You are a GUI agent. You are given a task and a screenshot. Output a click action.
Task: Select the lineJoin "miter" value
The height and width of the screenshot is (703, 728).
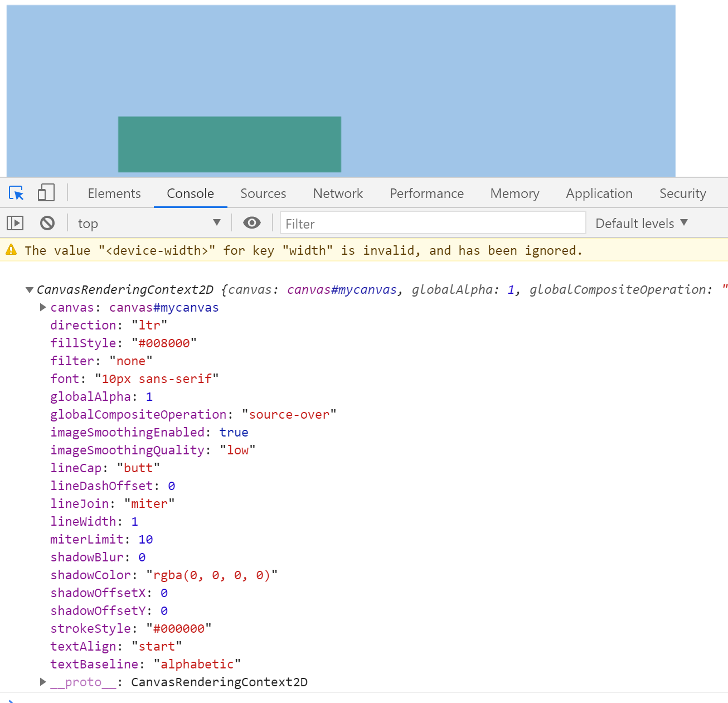tap(149, 503)
